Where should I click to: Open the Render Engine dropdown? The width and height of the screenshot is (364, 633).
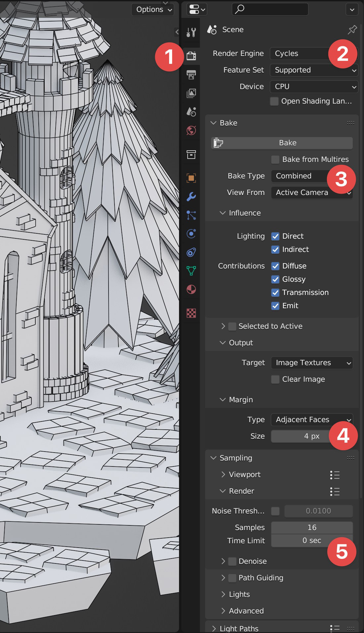314,54
